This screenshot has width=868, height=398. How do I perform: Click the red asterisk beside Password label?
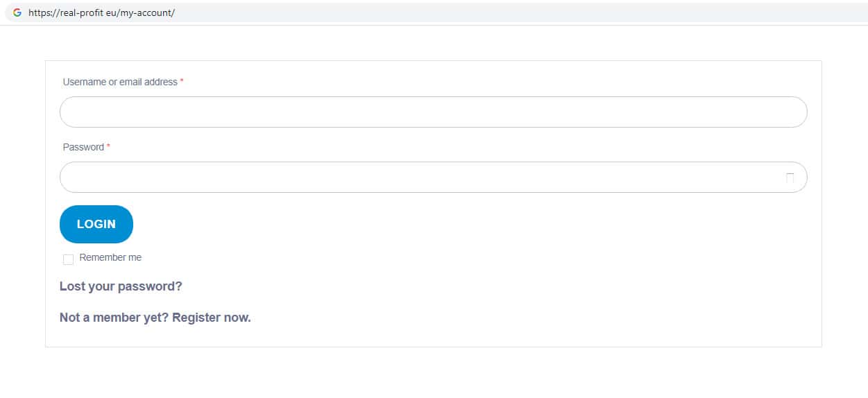pos(108,147)
